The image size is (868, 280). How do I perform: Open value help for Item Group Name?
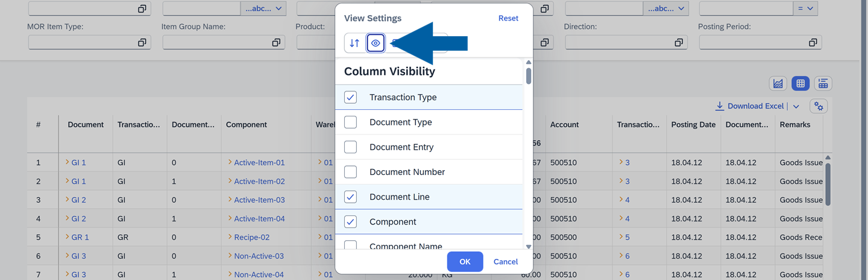pos(276,42)
